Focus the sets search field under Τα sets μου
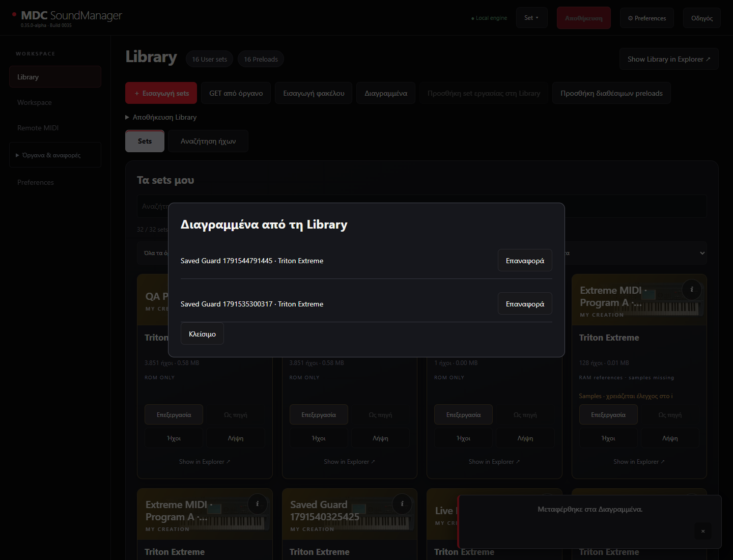Screen dimensions: 733x560 421,206
